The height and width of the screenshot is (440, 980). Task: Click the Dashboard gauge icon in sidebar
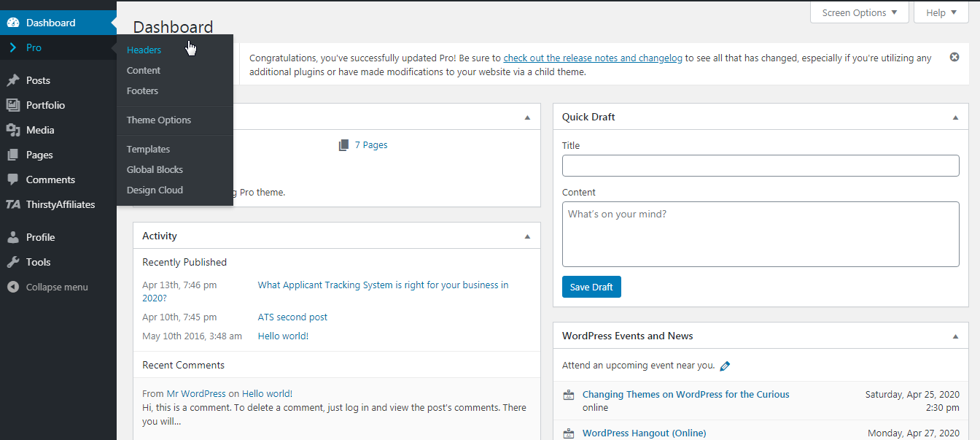click(x=13, y=23)
